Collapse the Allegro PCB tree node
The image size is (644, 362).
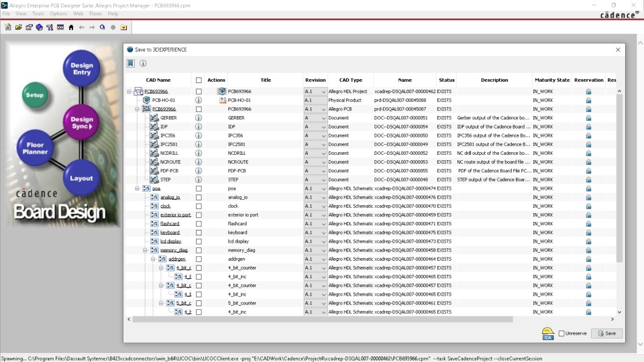137,109
